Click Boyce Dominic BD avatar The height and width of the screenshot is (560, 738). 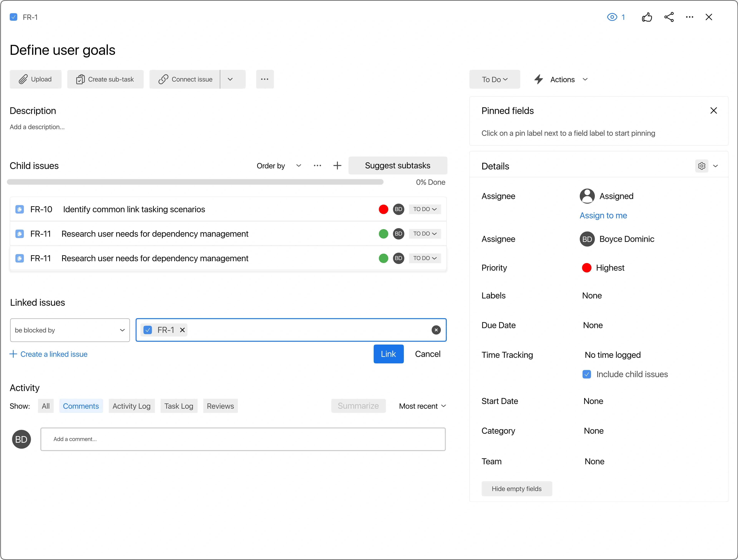tap(587, 239)
